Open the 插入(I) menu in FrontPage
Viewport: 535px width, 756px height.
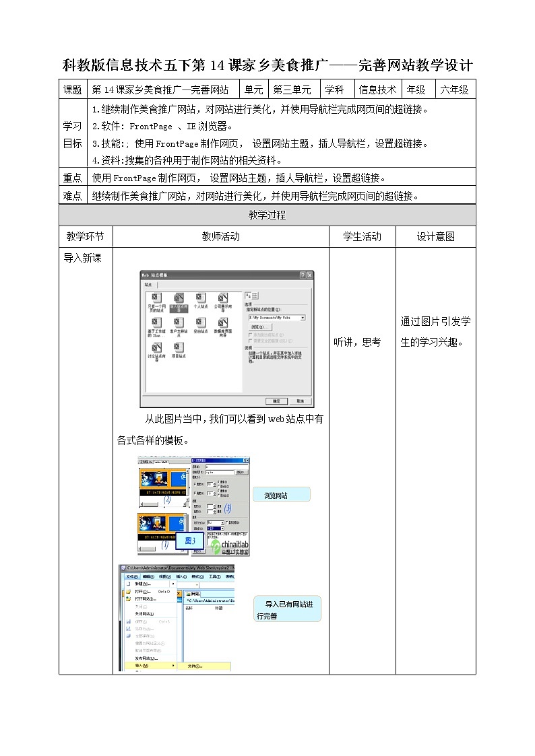pos(181,577)
